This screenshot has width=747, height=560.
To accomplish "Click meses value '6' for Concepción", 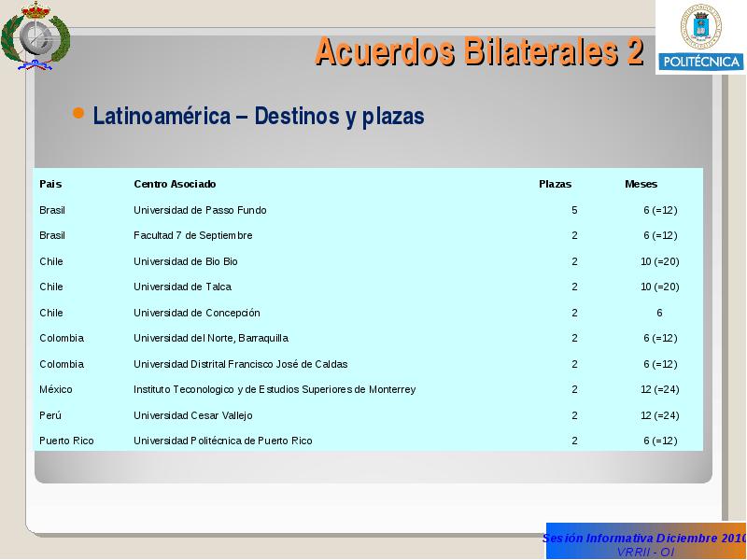I will tap(659, 313).
